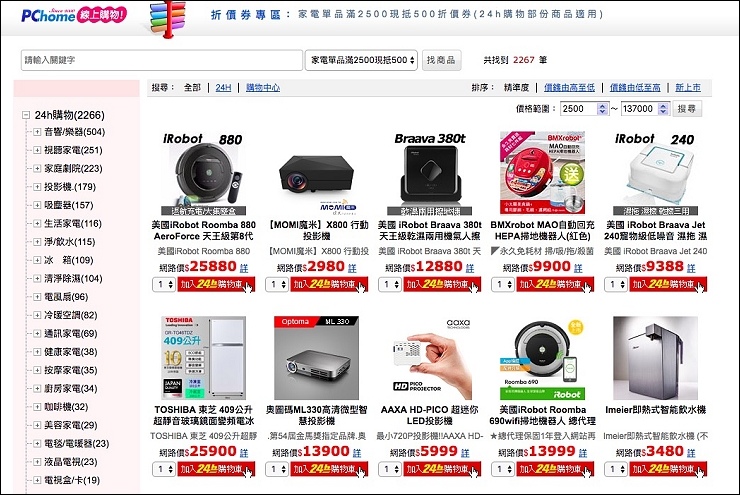Click the keyword search input field
Viewport: 740px width, 495px height.
pos(161,60)
